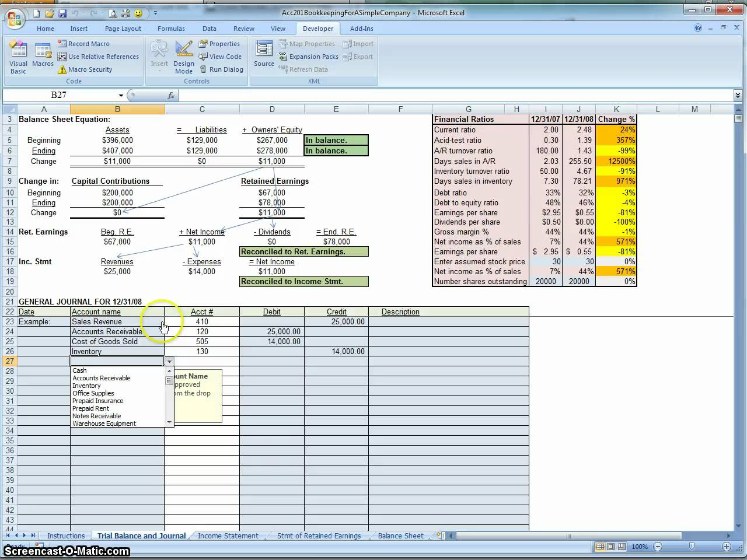
Task: Open the Income Statement sheet tab
Action: click(228, 535)
